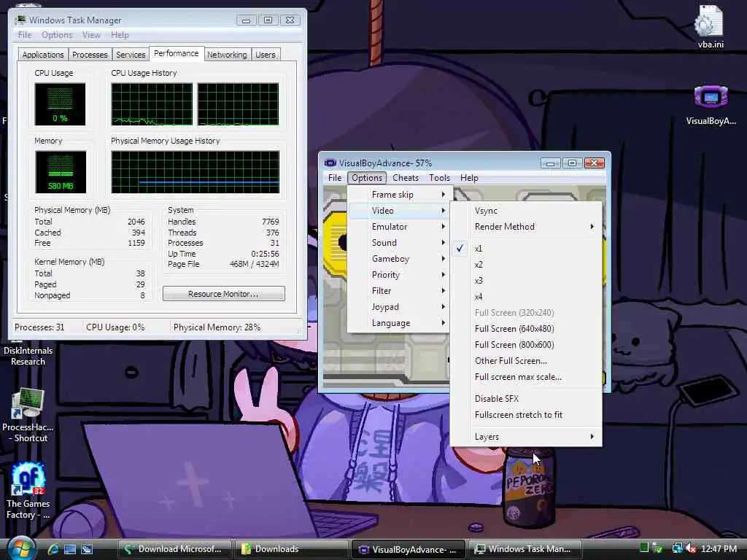The width and height of the screenshot is (747, 560).
Task: Open the Tools menu in VisualBoyAdvance
Action: point(439,178)
